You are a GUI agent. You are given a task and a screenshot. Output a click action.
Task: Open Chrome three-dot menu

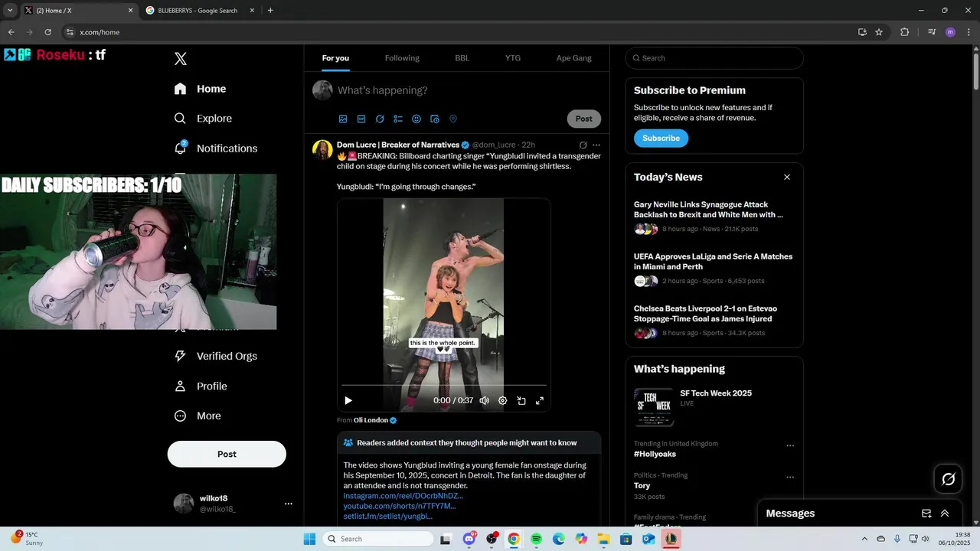[969, 32]
